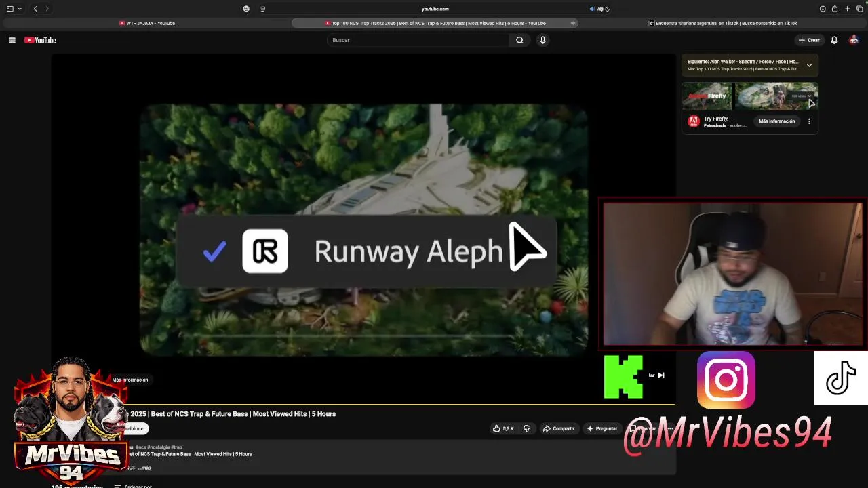Expand the Siguiente Alan Walker playlist panel
This screenshot has width=868, height=488.
pos(809,65)
